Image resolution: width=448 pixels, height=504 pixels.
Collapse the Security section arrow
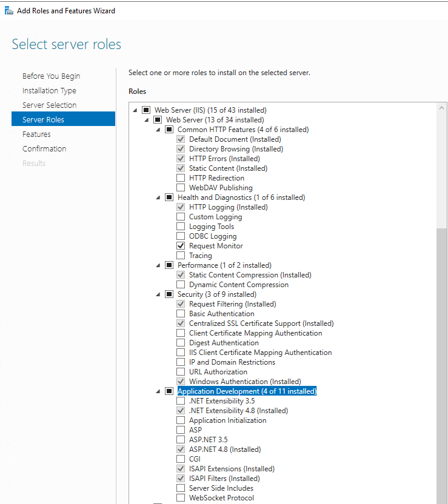pos(158,294)
